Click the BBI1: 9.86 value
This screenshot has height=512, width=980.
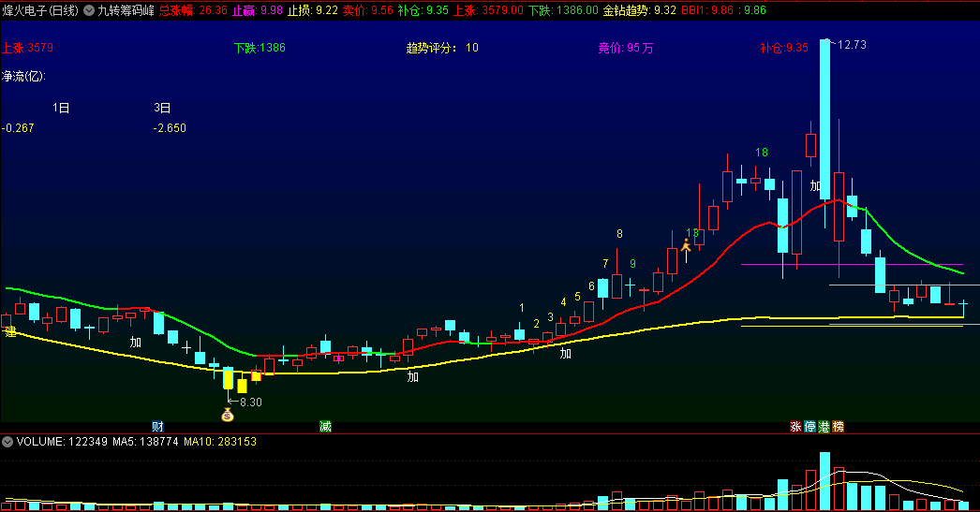coord(707,10)
